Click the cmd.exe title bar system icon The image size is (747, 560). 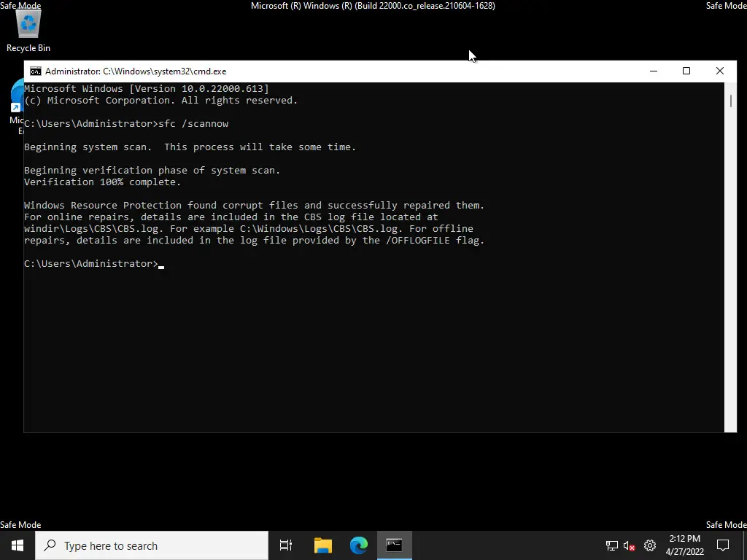pos(35,71)
